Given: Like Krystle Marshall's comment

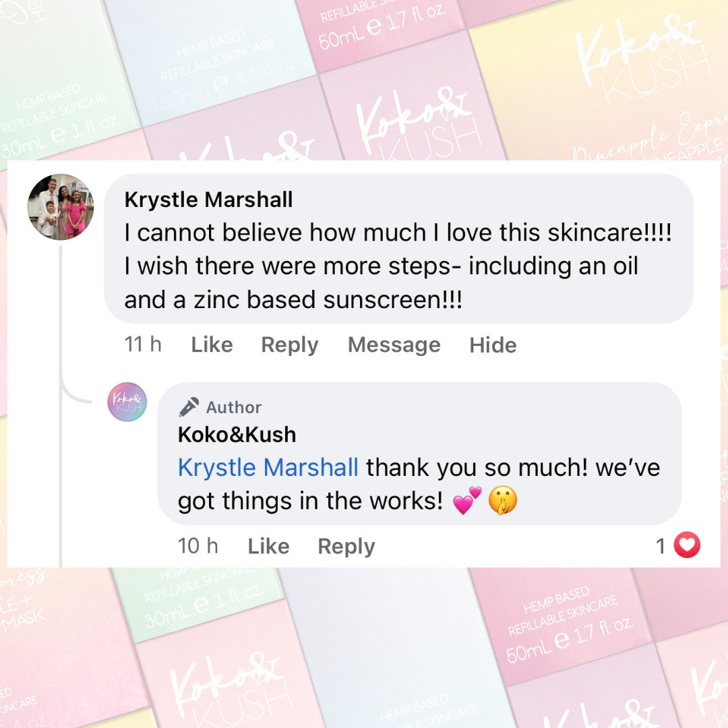Looking at the screenshot, I should 212,345.
